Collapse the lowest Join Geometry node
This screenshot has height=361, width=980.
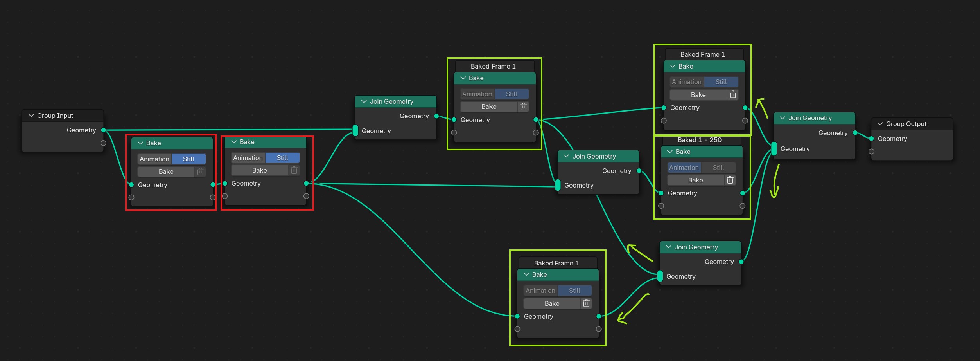coord(669,247)
